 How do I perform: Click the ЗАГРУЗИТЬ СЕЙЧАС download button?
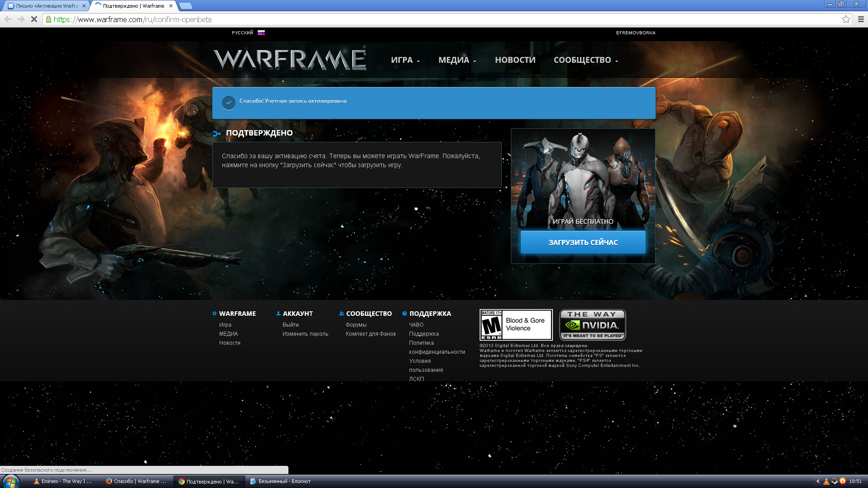(583, 242)
